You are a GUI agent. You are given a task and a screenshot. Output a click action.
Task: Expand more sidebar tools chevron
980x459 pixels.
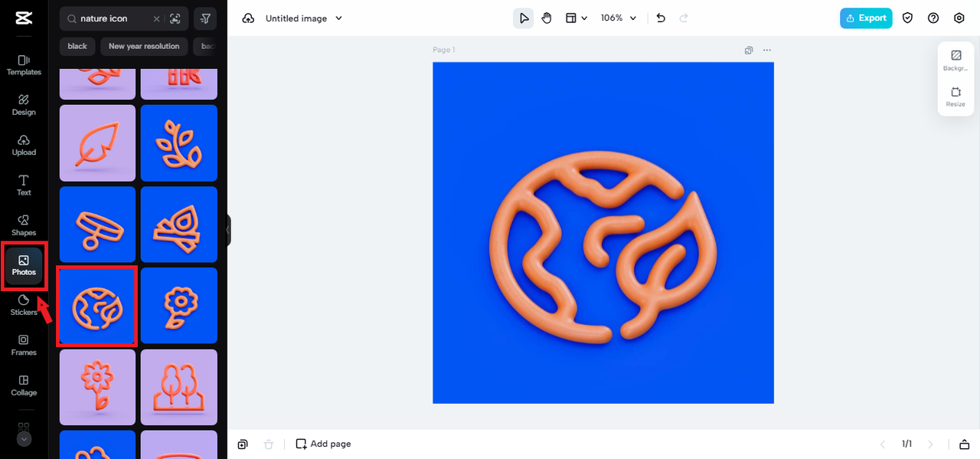pyautogui.click(x=24, y=439)
